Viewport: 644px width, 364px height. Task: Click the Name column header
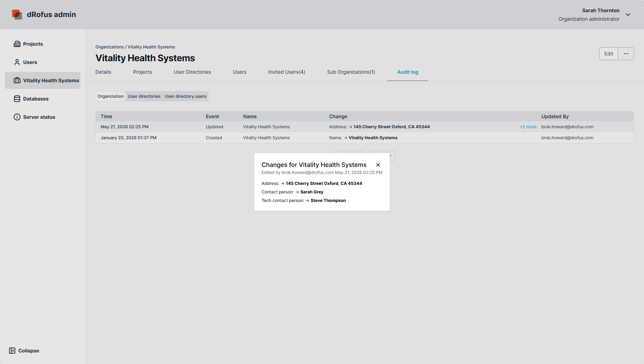pos(250,116)
